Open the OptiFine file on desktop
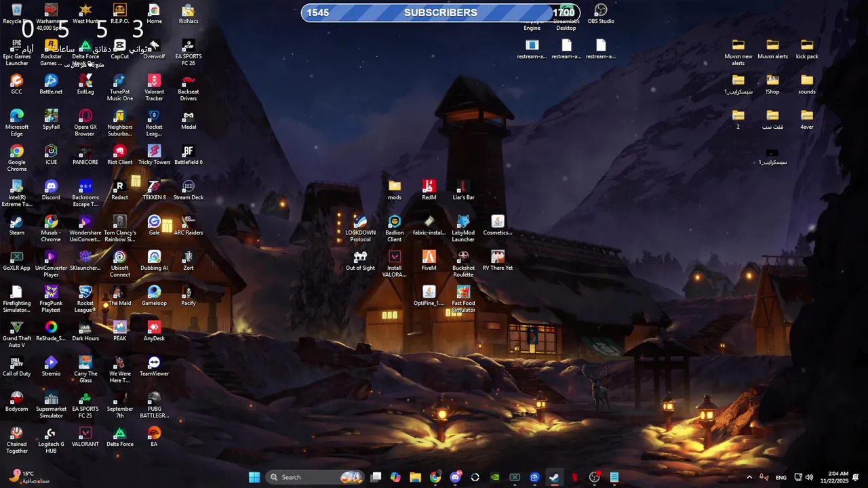 tap(429, 296)
